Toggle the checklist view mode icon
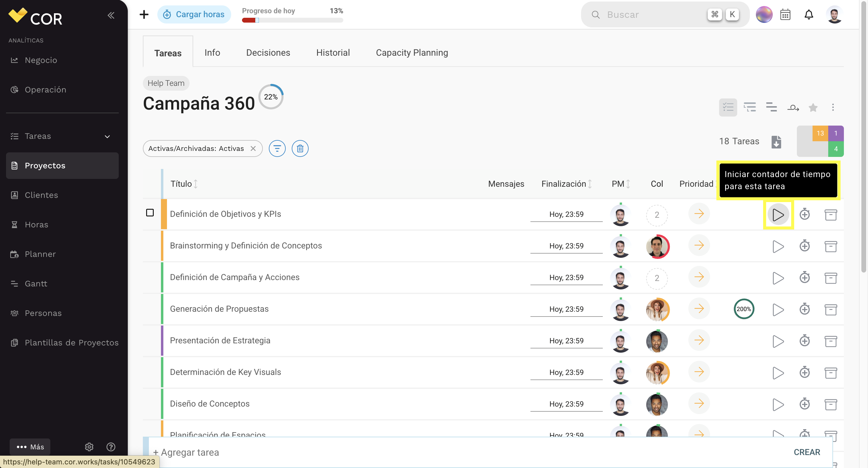Image resolution: width=868 pixels, height=468 pixels. pyautogui.click(x=728, y=108)
